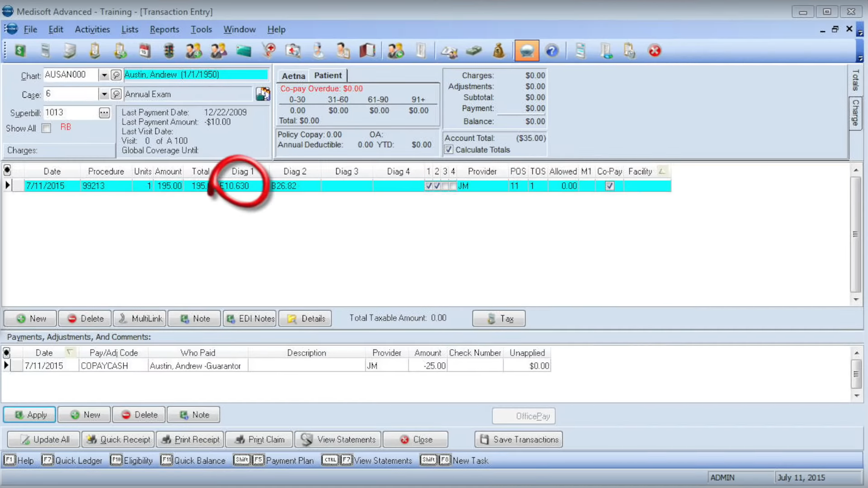
Task: Click the green dollar sign toolbar icon
Action: point(20,51)
